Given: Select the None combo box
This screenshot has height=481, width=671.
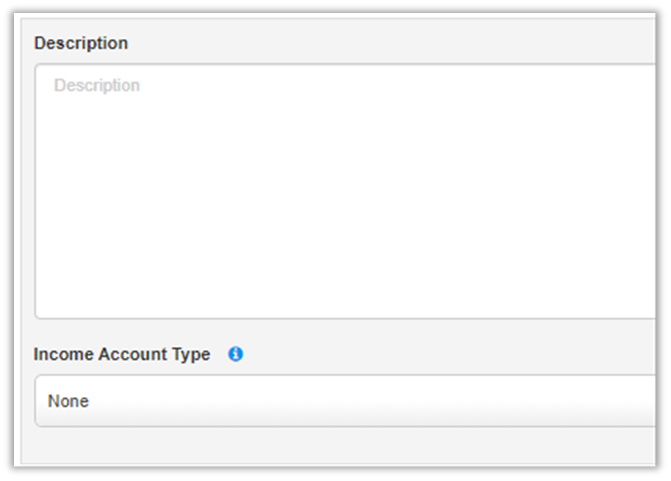Looking at the screenshot, I should pyautogui.click(x=345, y=401).
